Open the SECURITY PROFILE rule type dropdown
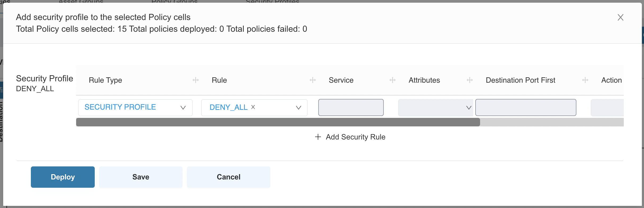Viewport: 644px width, 208px height. (x=135, y=107)
